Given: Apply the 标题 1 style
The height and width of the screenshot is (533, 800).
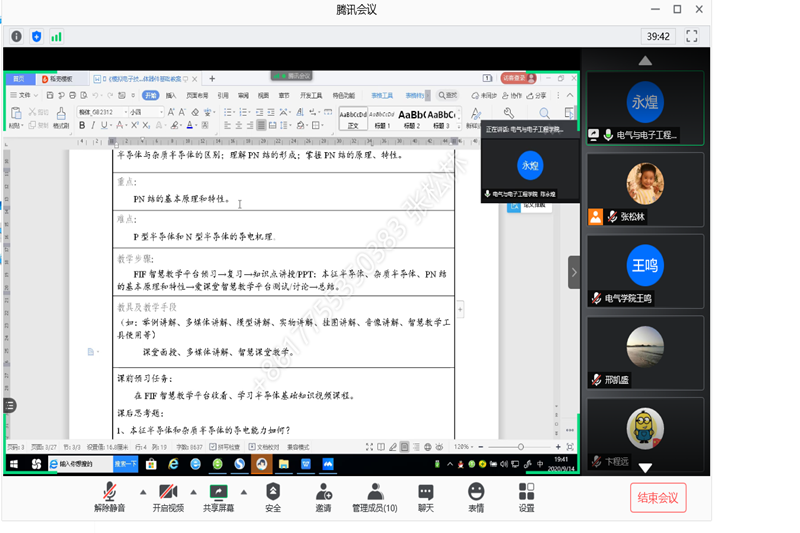Looking at the screenshot, I should (x=382, y=119).
